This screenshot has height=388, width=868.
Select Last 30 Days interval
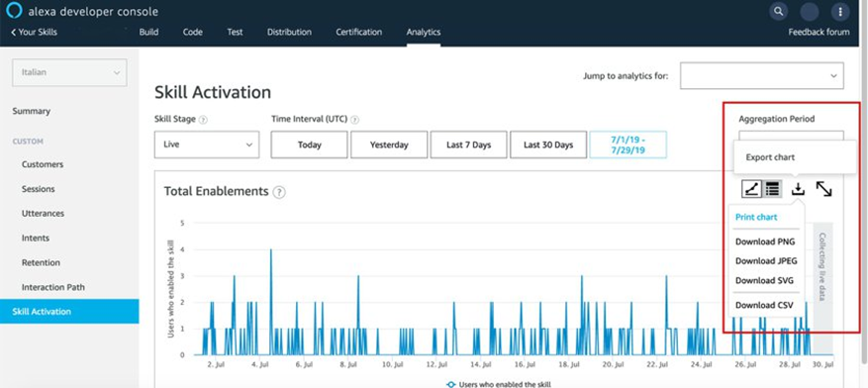pos(548,145)
